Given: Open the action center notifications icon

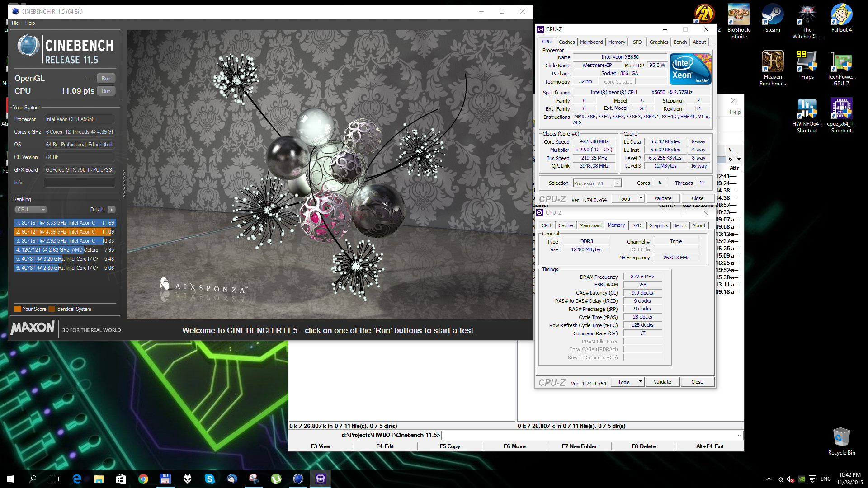Looking at the screenshot, I should click(x=812, y=479).
